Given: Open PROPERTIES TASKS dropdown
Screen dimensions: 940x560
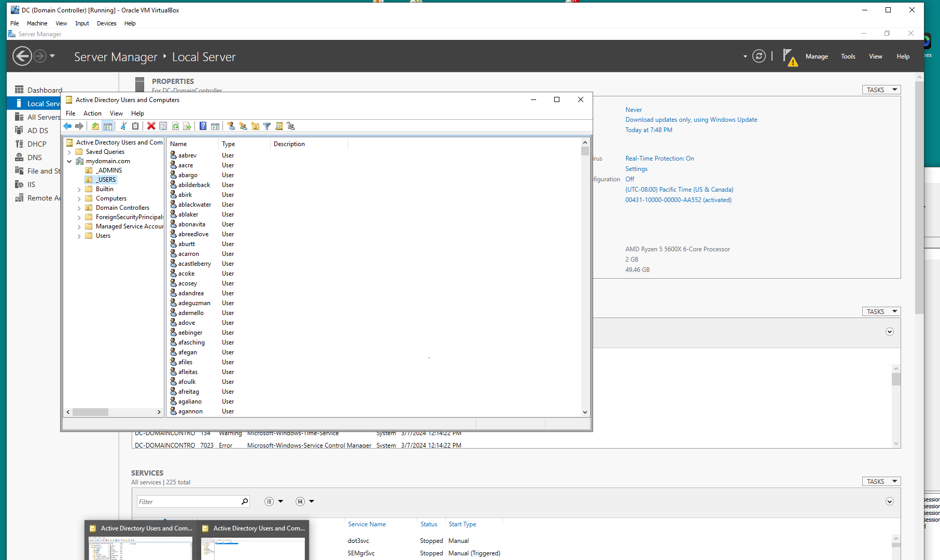Looking at the screenshot, I should tap(881, 90).
